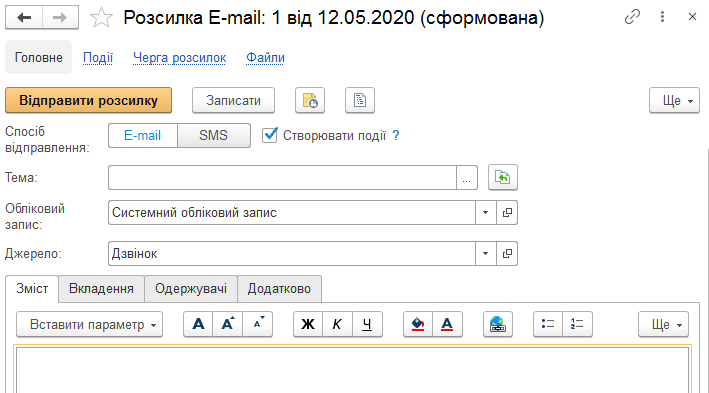Click the load template icon beside Тема
This screenshot has width=709, height=393.
click(503, 177)
